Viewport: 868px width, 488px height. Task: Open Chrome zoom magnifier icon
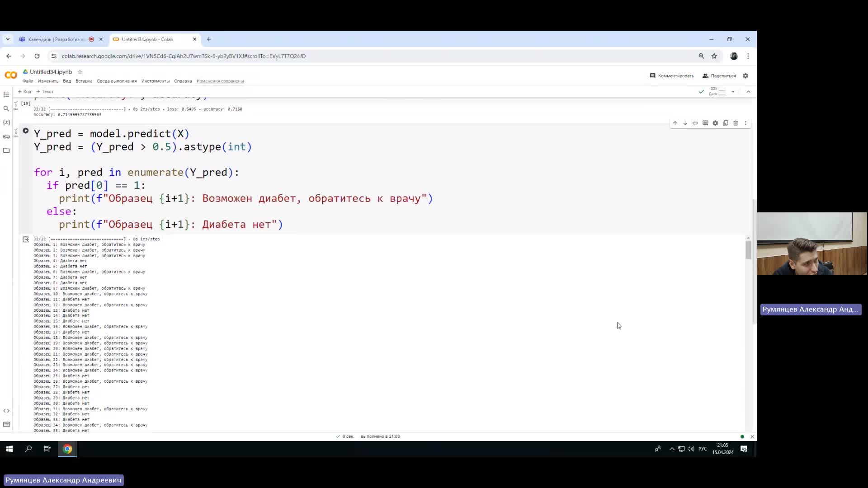(x=701, y=56)
